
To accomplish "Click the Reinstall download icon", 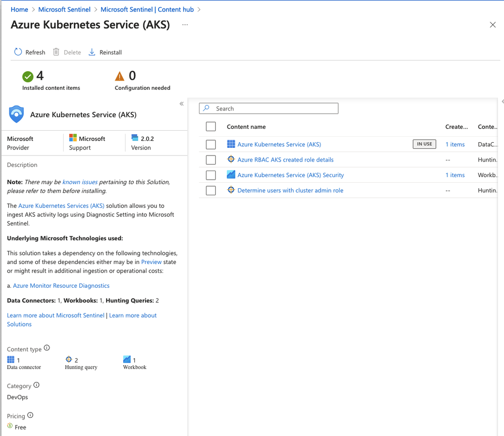I will tap(92, 52).
